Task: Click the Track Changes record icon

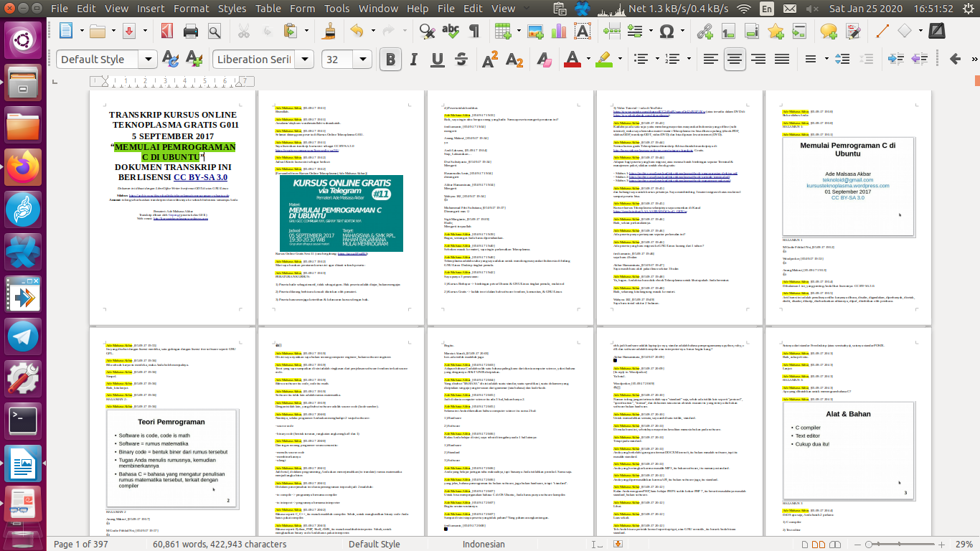Action: point(852,32)
